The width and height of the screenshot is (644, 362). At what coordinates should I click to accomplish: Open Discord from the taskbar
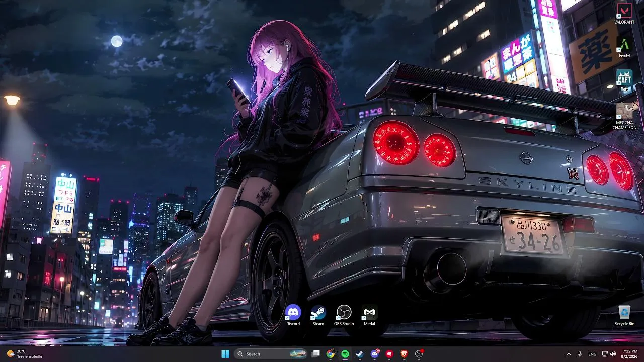point(375,354)
